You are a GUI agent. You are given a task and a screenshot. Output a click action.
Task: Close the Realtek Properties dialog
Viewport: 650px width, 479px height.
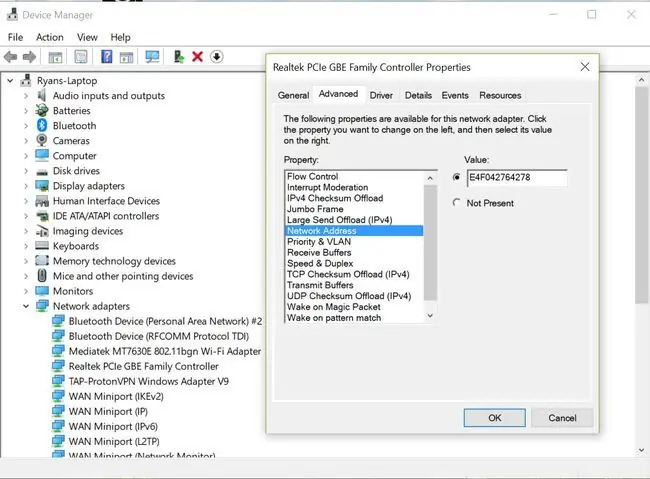[x=585, y=67]
